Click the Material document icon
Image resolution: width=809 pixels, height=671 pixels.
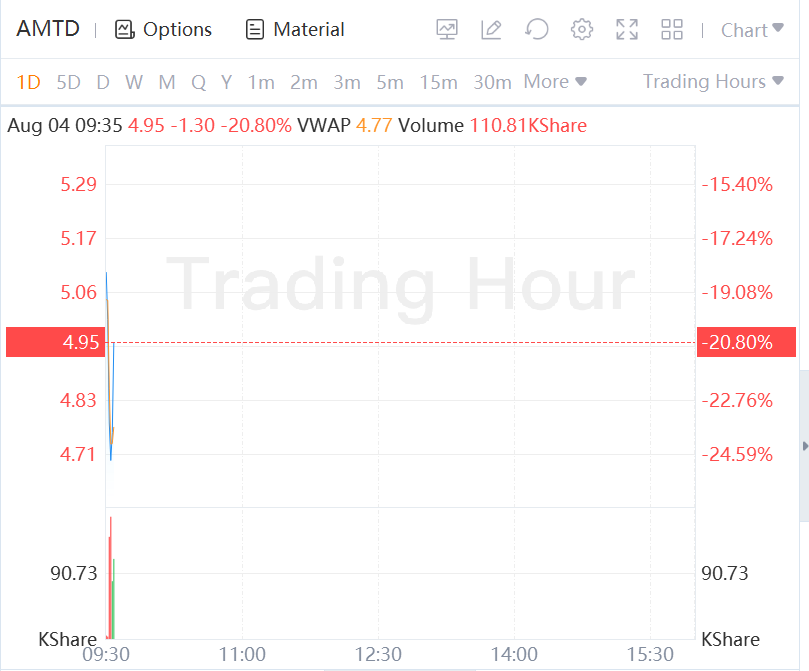pos(255,30)
